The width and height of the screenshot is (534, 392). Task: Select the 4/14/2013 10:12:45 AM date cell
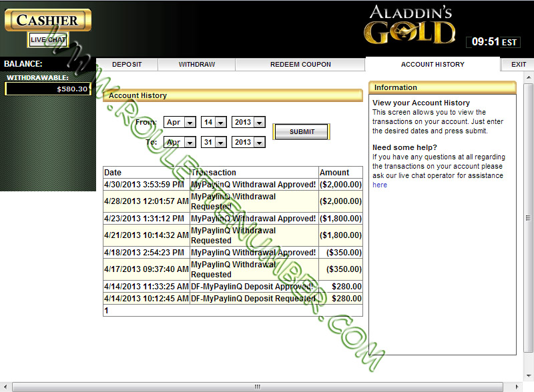tap(146, 299)
